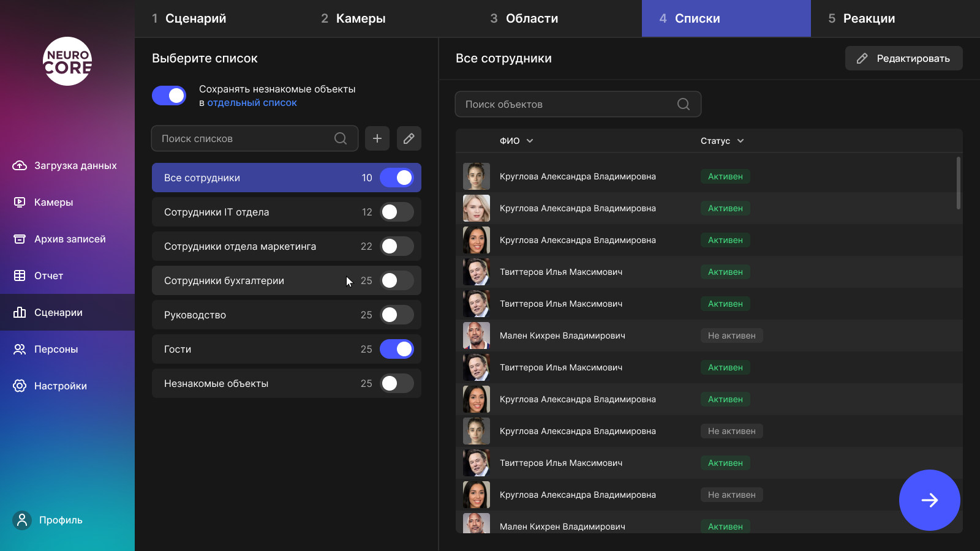Image resolution: width=980 pixels, height=551 pixels.
Task: Click the Scenarios chart icon
Action: 20,312
